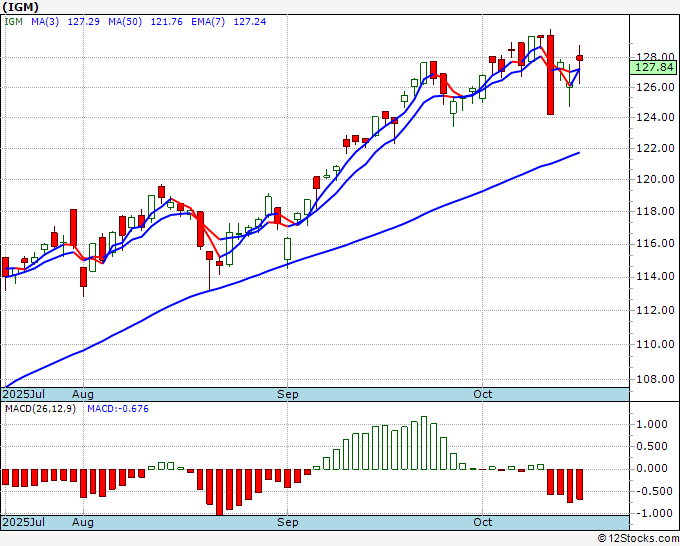This screenshot has width=680, height=546.
Task: Click the 120.00 price axis label
Action: 655,179
